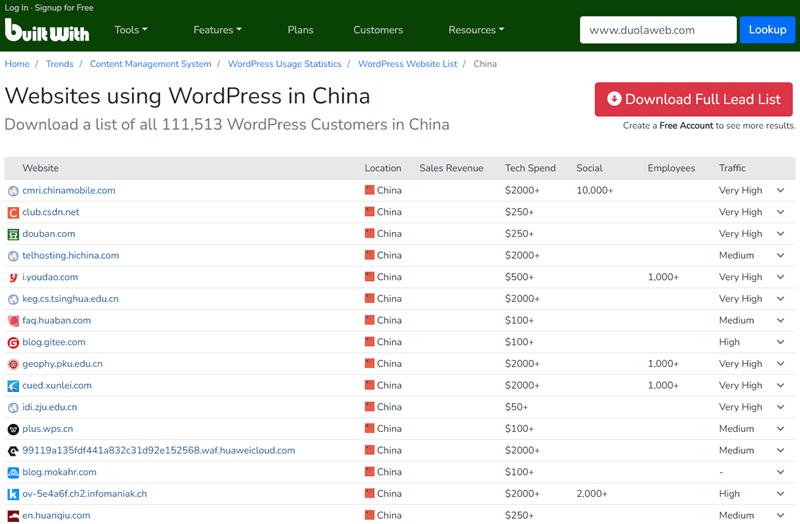Open WordPress Website List breadcrumb

(408, 64)
